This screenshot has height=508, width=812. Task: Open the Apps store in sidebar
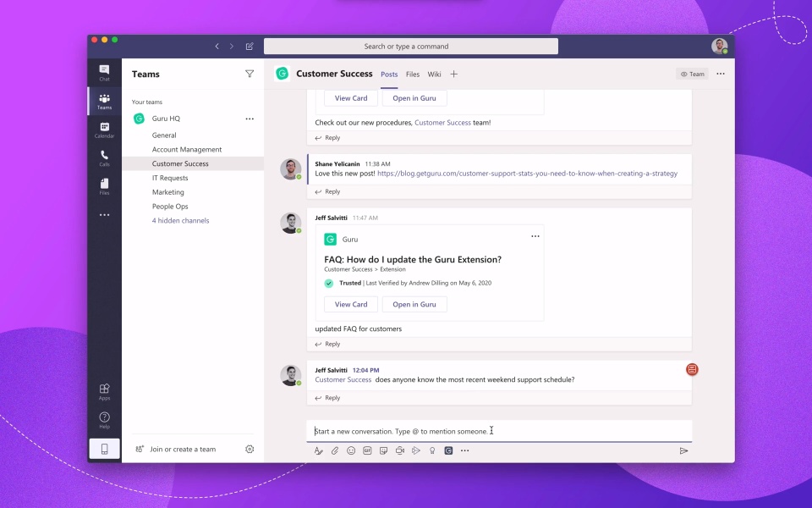(104, 391)
